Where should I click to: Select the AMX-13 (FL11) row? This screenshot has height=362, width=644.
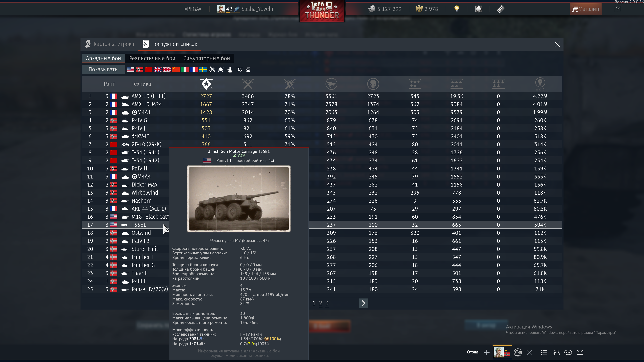click(x=322, y=96)
